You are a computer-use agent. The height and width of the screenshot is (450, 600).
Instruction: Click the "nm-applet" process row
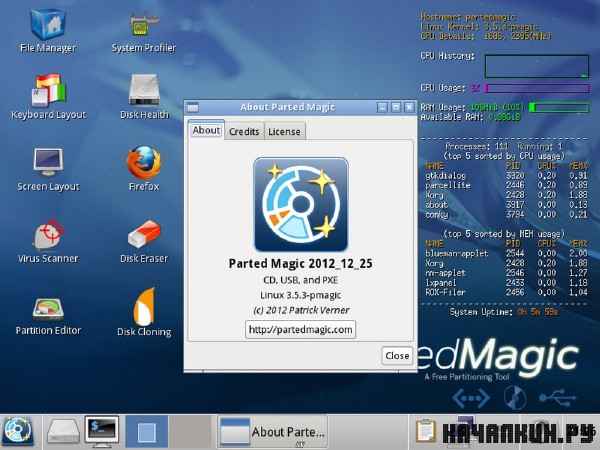(x=506, y=273)
